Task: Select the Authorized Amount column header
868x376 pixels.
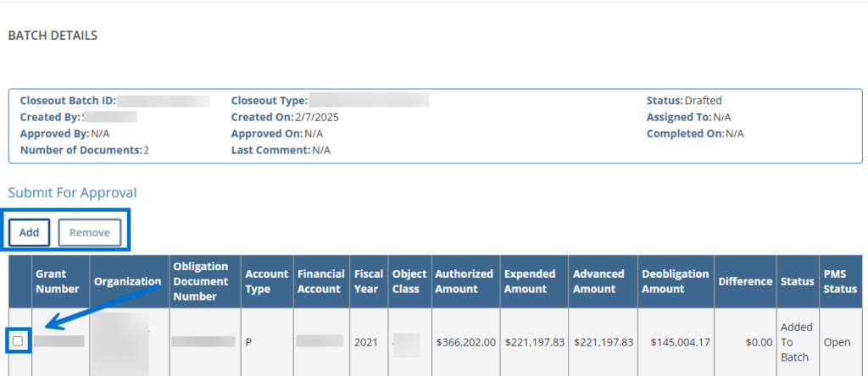Action: [x=464, y=281]
